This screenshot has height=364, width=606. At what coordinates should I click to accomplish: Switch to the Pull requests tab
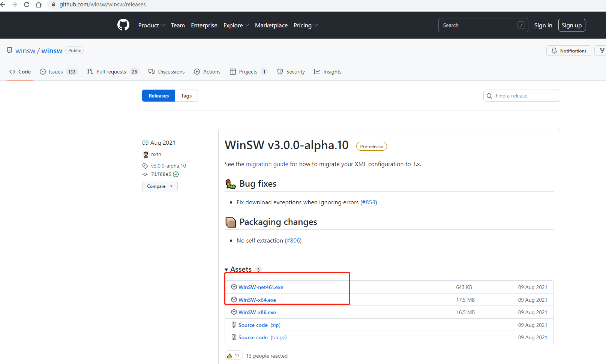click(113, 72)
